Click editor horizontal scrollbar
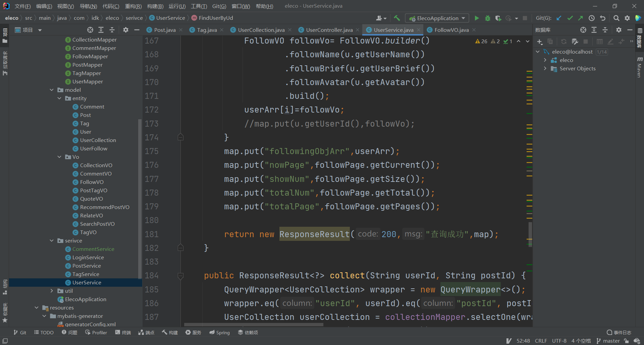 coord(254,325)
